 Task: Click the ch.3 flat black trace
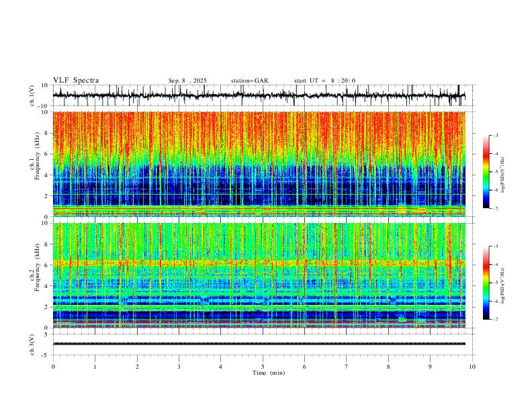coord(259,344)
